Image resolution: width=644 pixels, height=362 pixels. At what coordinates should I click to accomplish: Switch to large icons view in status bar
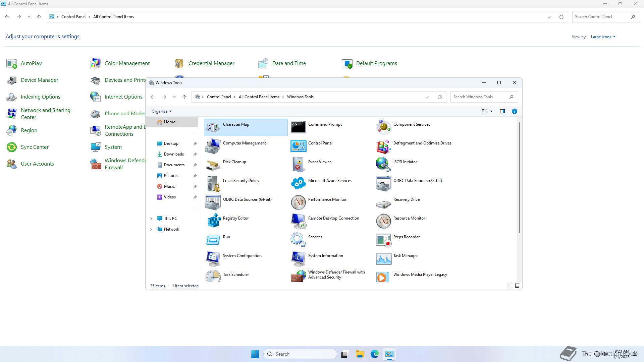[x=517, y=286]
